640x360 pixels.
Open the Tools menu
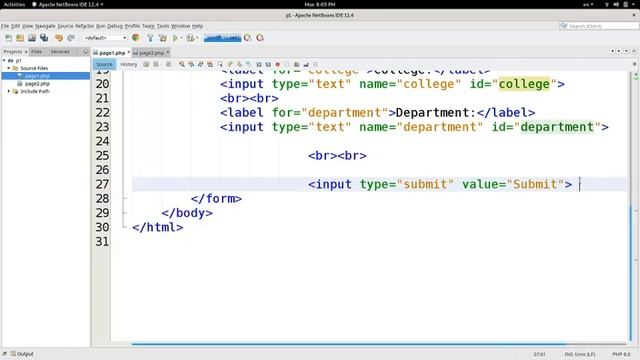point(163,26)
